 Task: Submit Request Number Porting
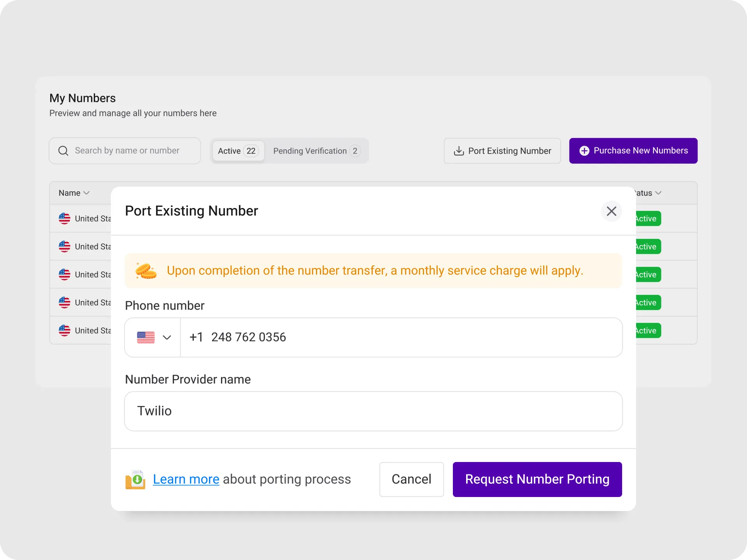tap(537, 479)
